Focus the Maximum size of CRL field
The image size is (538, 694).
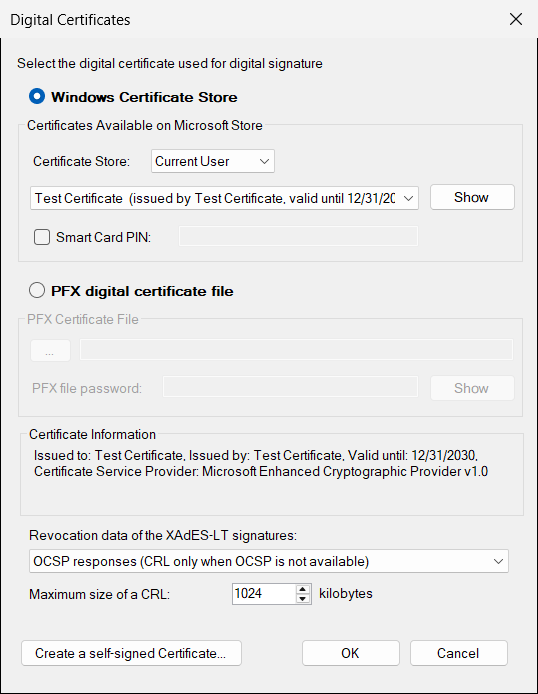click(x=264, y=594)
